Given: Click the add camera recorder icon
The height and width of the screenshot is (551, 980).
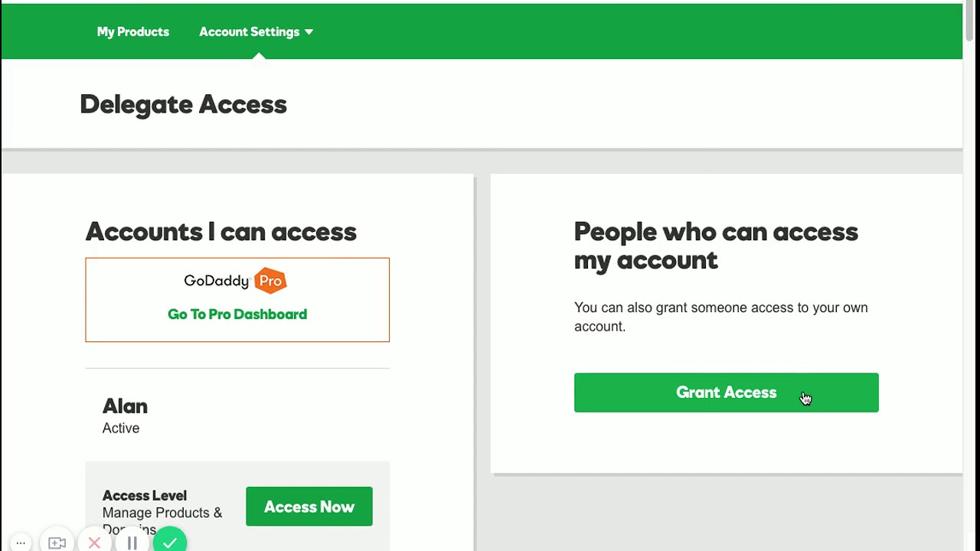Looking at the screenshot, I should 57,543.
